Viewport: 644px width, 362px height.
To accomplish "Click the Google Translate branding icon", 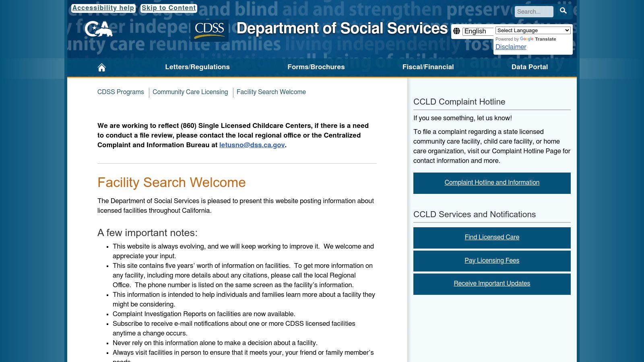I will (x=526, y=39).
